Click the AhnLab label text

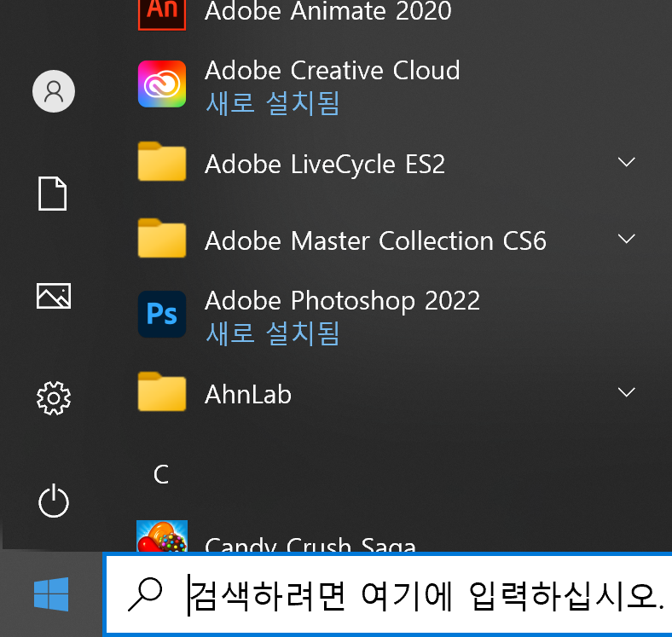[248, 394]
